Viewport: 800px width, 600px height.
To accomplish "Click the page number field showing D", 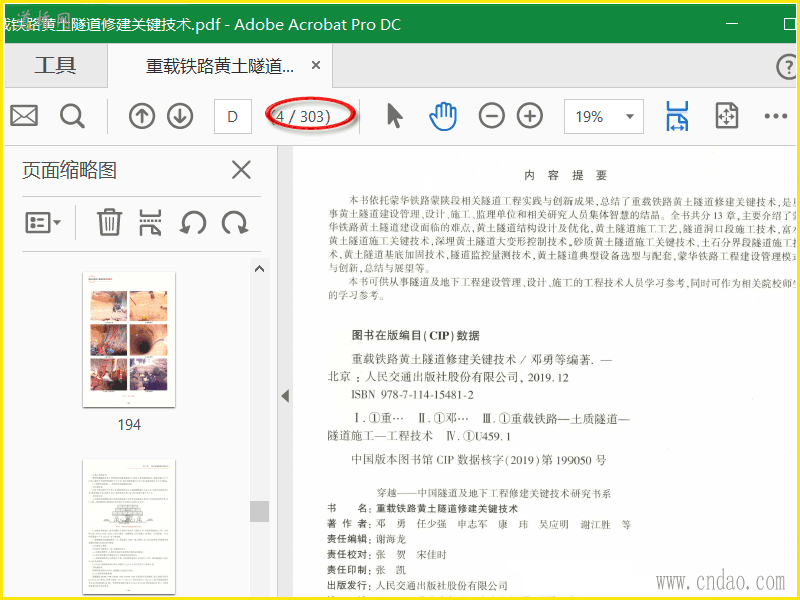I will tap(233, 116).
